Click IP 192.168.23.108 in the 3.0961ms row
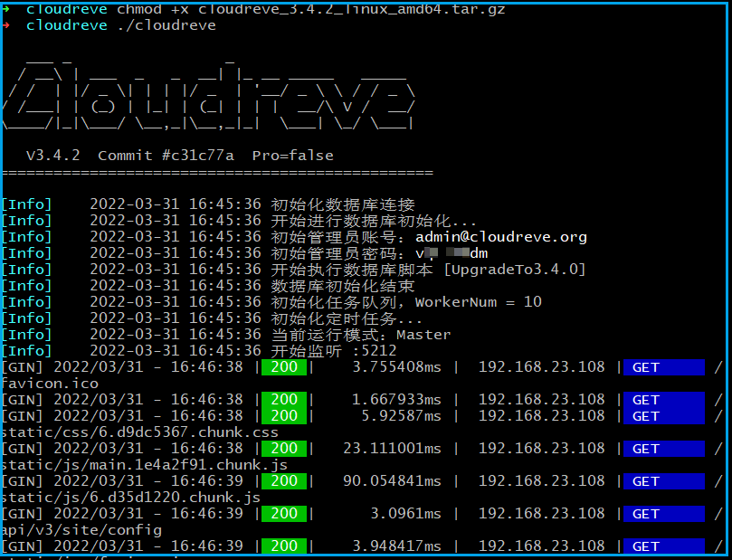The width and height of the screenshot is (732, 560). 541,514
